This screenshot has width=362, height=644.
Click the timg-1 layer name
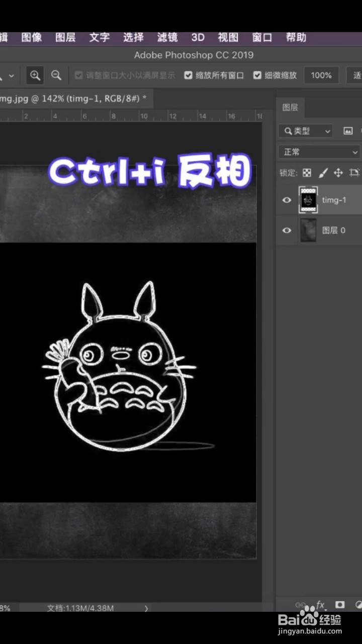coord(334,200)
